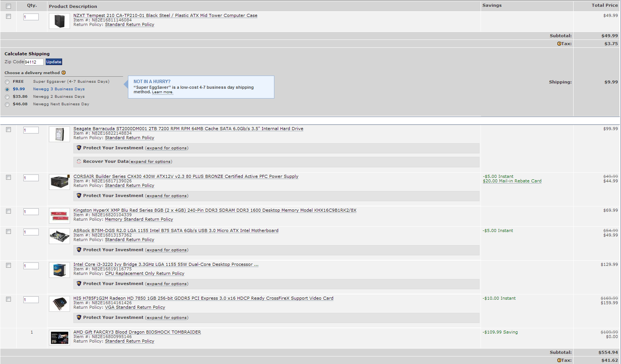Click the quantity field for Seagate Barracuda drive
Image resolution: width=621 pixels, height=364 pixels.
coord(31,130)
